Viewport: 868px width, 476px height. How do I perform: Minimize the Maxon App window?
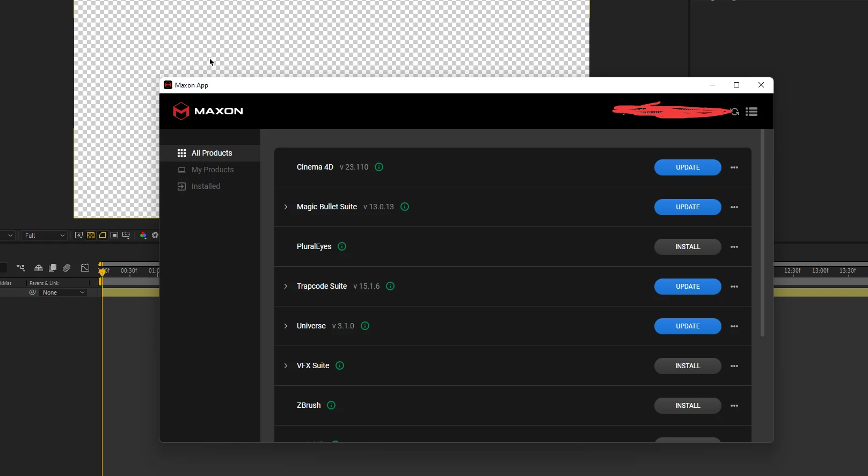[712, 85]
